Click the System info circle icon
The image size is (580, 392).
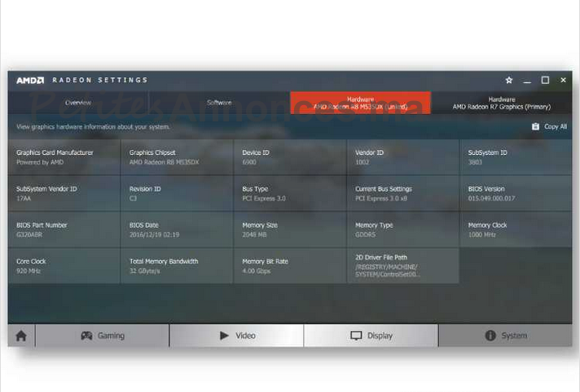[x=490, y=336]
